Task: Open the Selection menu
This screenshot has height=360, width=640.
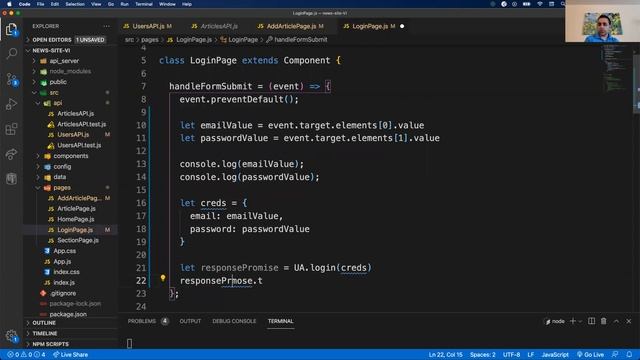Action: click(75, 4)
